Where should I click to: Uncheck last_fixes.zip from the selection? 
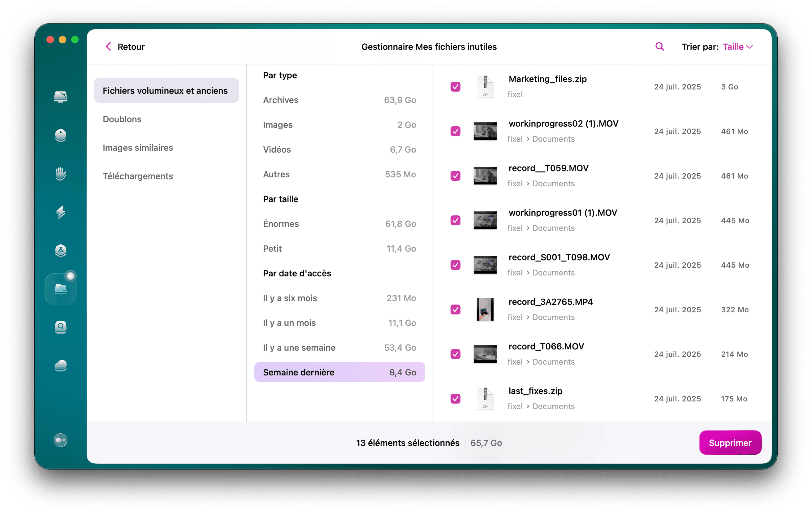point(456,399)
